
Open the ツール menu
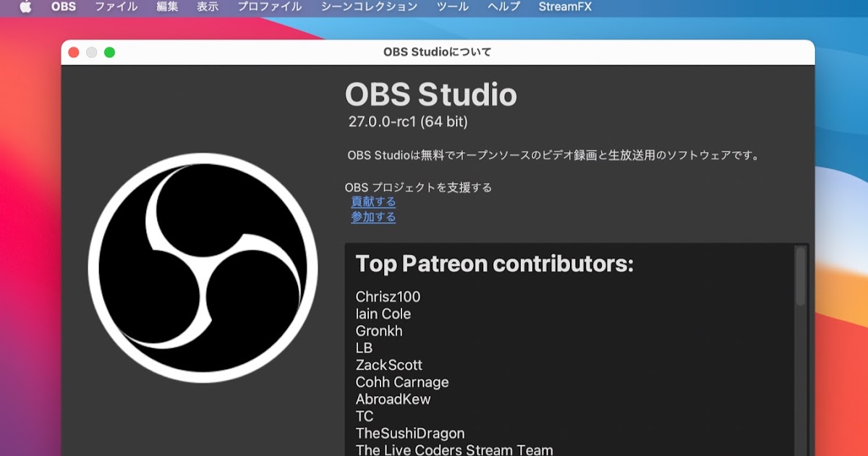[452, 7]
